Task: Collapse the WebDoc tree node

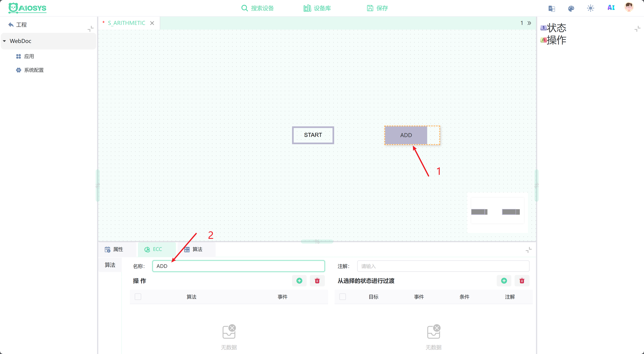Action: [4, 41]
